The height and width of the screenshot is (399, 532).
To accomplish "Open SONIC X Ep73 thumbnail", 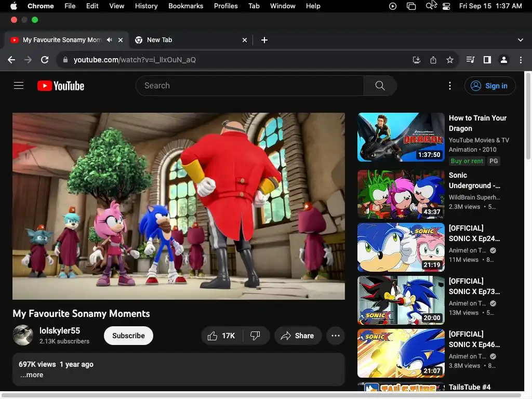I will (x=401, y=300).
